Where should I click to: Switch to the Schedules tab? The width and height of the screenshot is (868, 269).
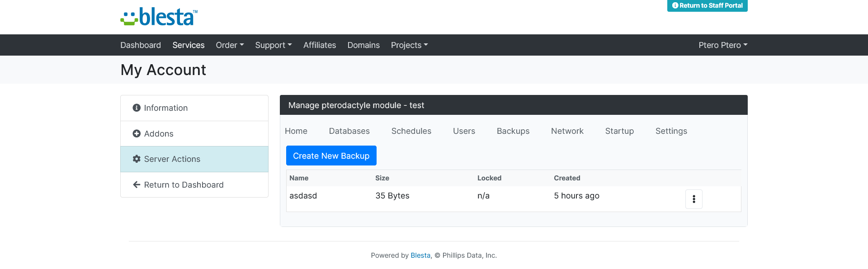tap(411, 131)
